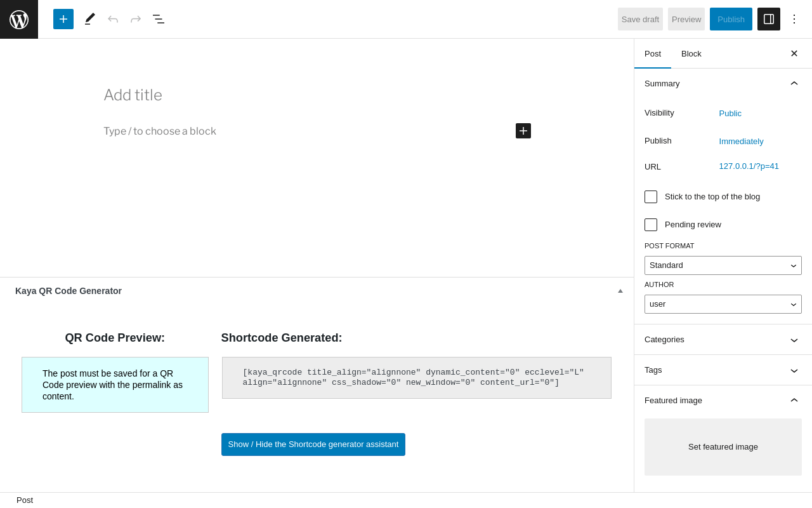
Task: Click the Save draft button
Action: click(640, 19)
